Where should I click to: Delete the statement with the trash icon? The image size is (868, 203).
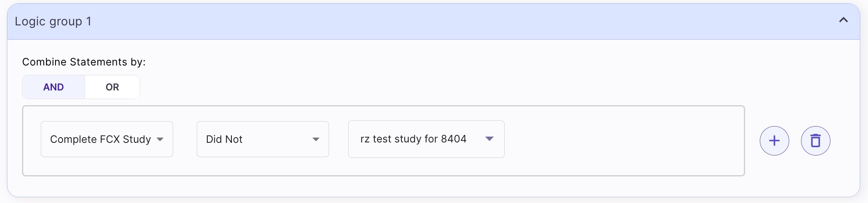pos(815,141)
